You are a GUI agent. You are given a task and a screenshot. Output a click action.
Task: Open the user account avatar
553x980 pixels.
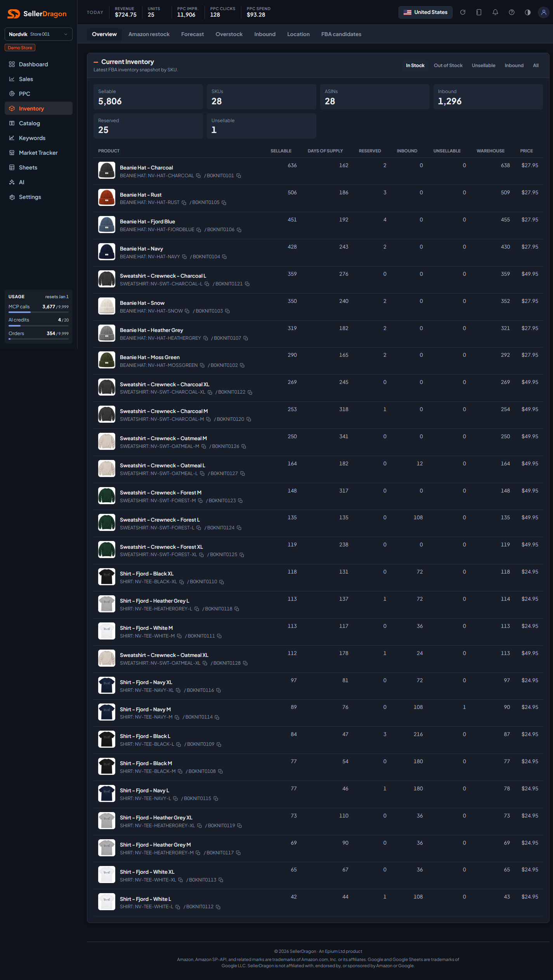tap(544, 12)
